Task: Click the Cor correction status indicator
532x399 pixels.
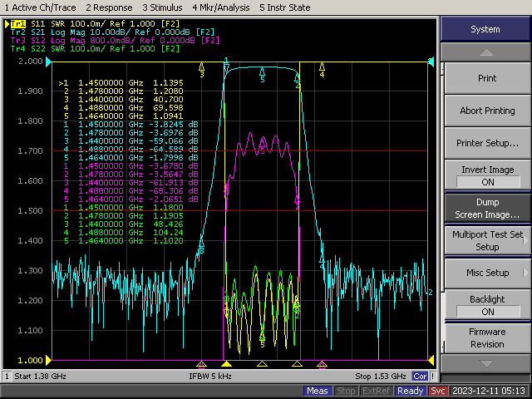Action: point(421,377)
